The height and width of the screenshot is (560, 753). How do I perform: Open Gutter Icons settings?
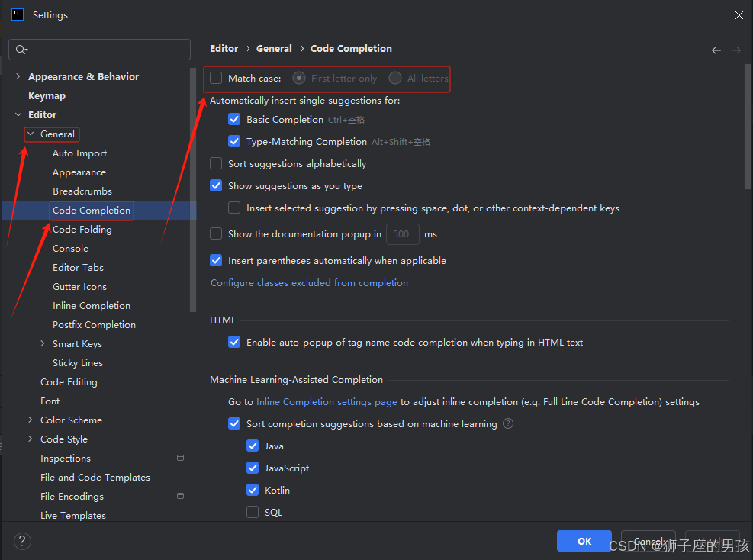tap(79, 287)
